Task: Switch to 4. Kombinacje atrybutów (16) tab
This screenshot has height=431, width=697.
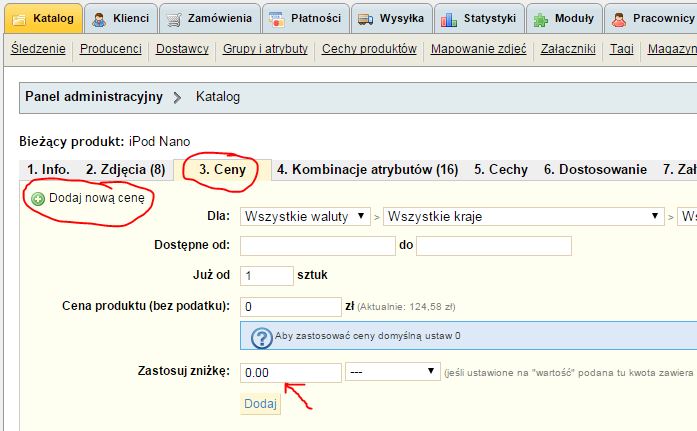Action: click(368, 169)
